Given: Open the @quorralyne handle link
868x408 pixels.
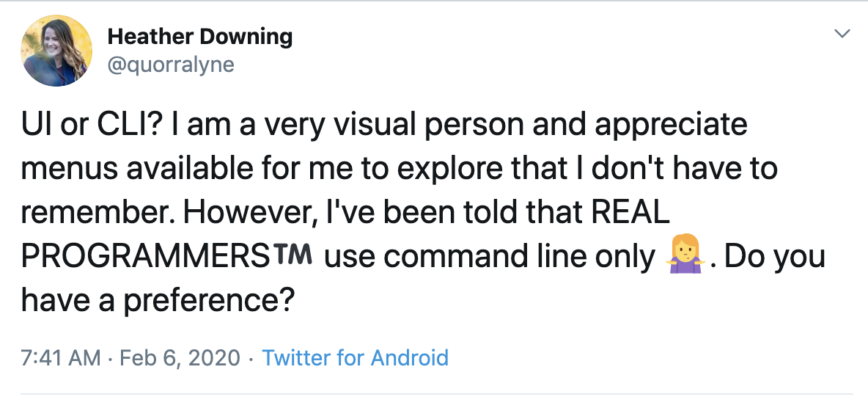Looking at the screenshot, I should point(171,65).
